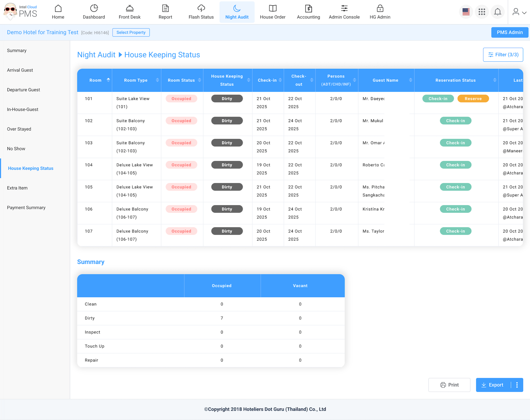The width and height of the screenshot is (530, 420).
Task: Click the Dashboard pie chart icon
Action: click(x=94, y=9)
